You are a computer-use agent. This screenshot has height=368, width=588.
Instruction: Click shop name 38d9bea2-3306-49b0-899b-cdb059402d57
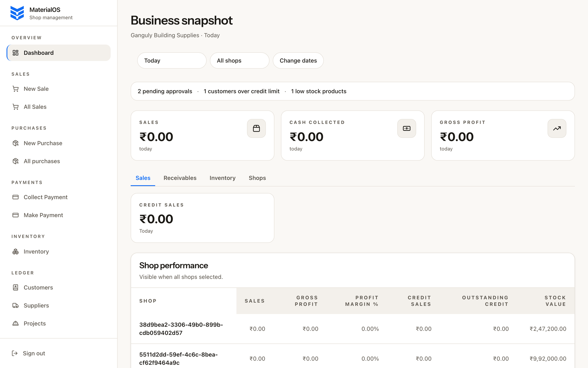click(x=181, y=329)
